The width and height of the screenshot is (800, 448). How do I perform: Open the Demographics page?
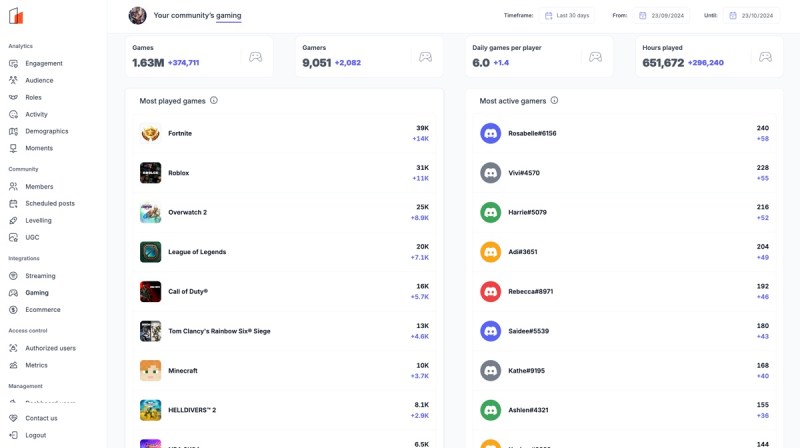pyautogui.click(x=47, y=131)
